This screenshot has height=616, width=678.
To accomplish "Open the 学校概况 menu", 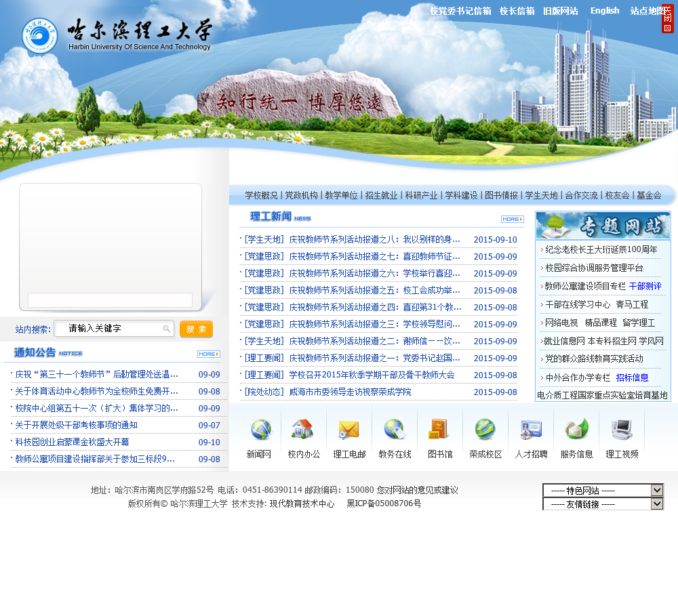I will (x=261, y=195).
